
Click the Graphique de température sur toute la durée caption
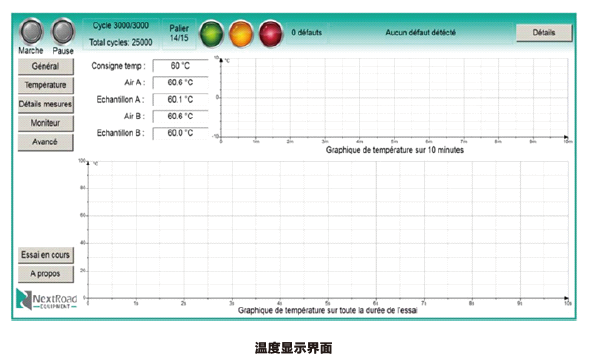point(328,311)
